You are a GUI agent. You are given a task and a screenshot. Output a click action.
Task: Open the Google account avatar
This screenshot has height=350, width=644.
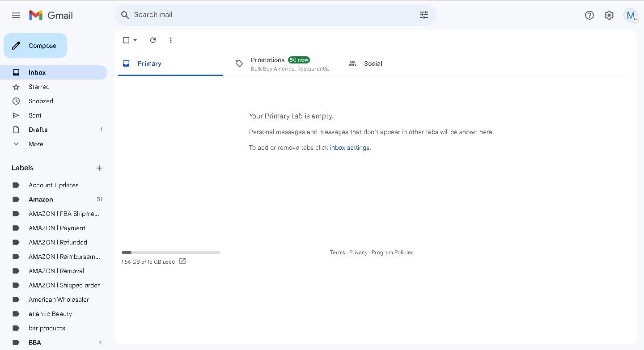tap(631, 15)
